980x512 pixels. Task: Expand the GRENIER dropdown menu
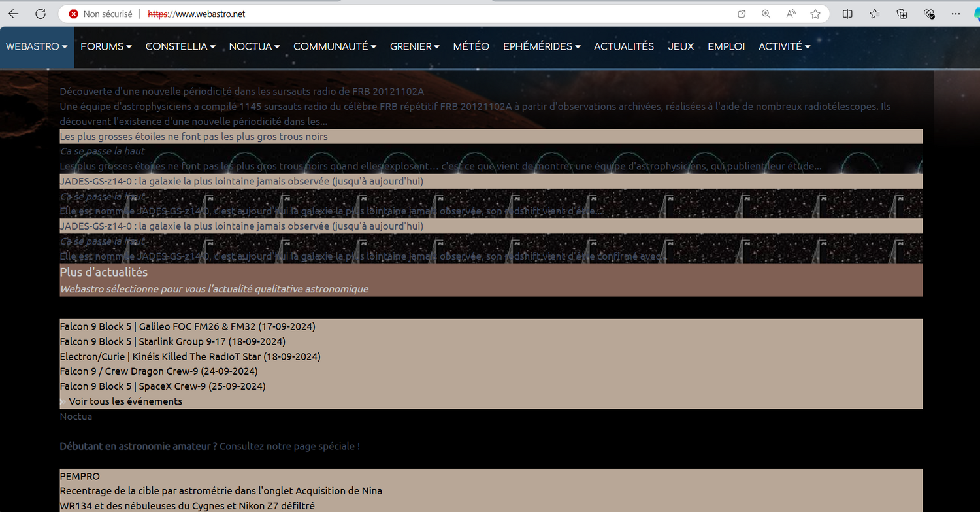(x=415, y=46)
